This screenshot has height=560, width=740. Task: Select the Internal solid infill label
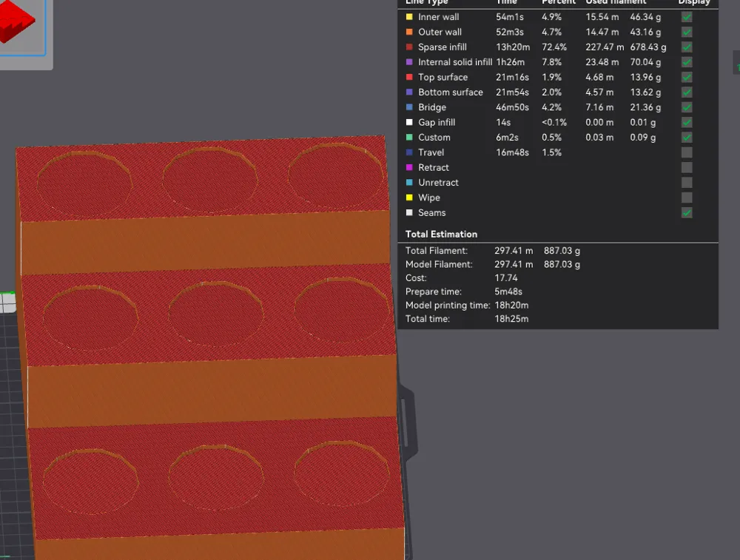[455, 62]
